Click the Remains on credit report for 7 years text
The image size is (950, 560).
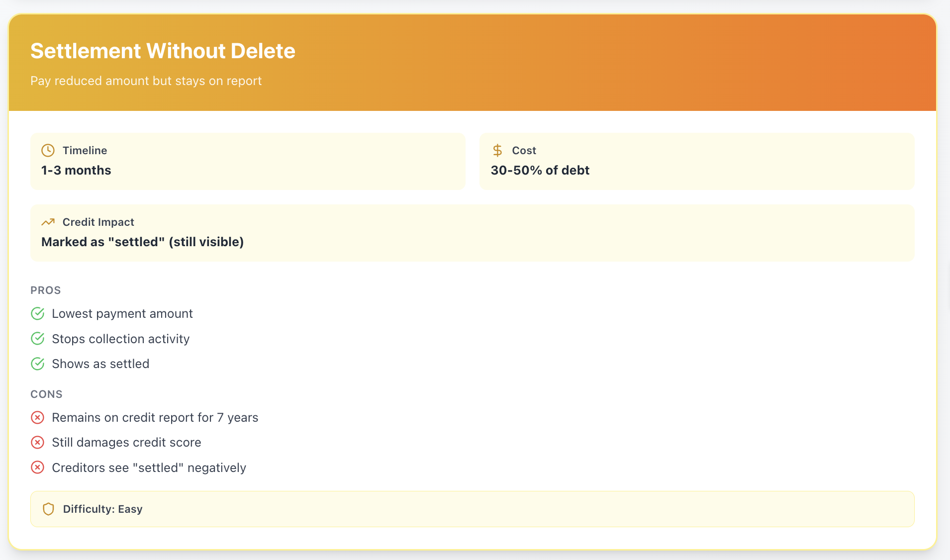coord(155,418)
